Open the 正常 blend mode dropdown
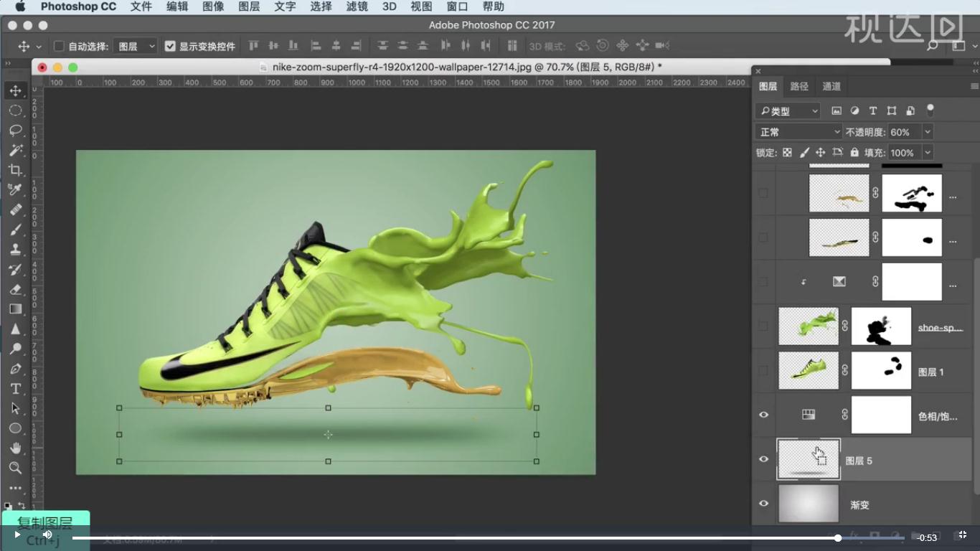The height and width of the screenshot is (551, 980). pyautogui.click(x=798, y=132)
